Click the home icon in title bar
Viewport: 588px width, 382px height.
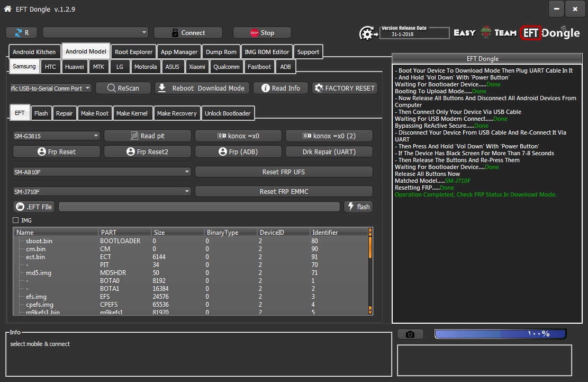coord(7,8)
